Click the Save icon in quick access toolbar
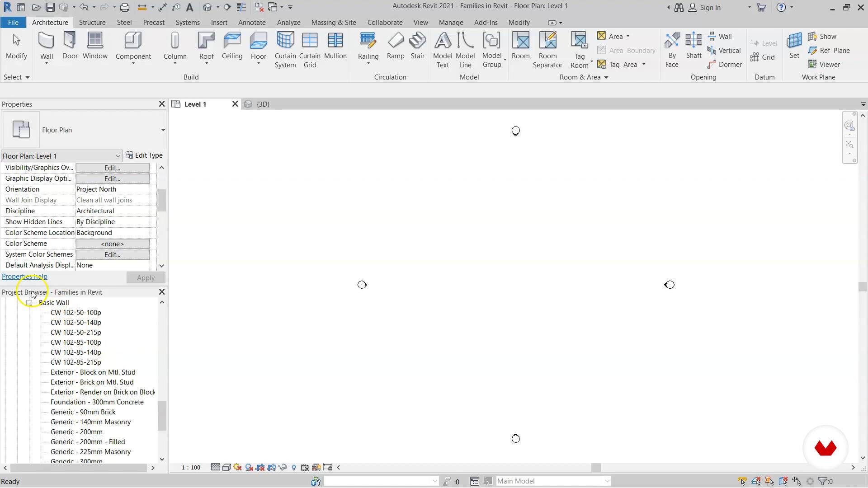This screenshot has width=868, height=488. coord(50,7)
